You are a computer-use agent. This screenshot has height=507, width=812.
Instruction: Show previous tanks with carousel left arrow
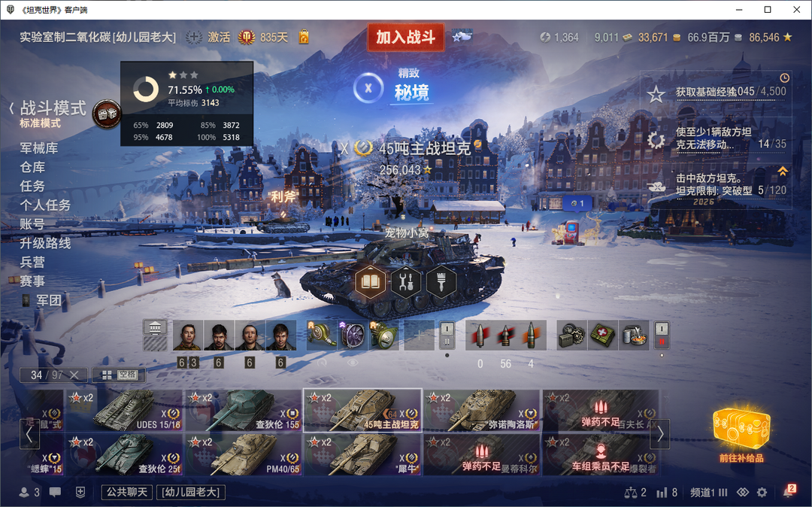[29, 434]
